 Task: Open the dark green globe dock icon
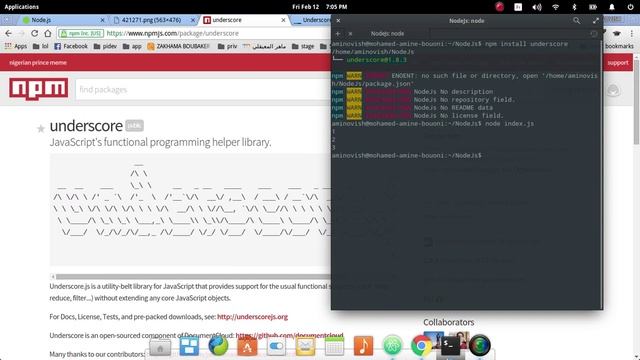pos(480,346)
